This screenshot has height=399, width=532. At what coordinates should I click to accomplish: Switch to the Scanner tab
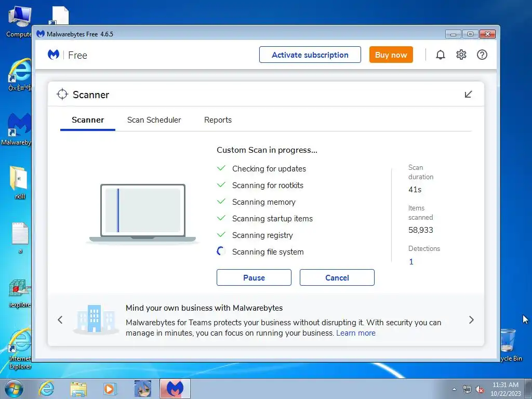pyautogui.click(x=87, y=120)
